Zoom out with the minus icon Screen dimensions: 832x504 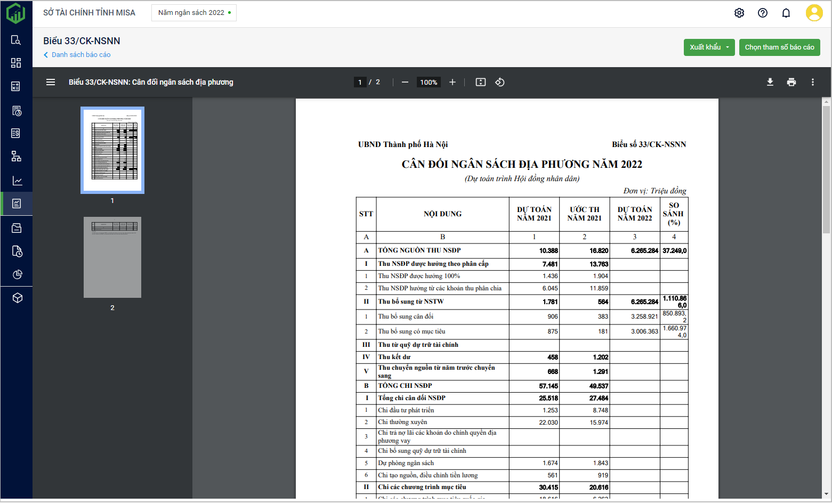click(405, 82)
